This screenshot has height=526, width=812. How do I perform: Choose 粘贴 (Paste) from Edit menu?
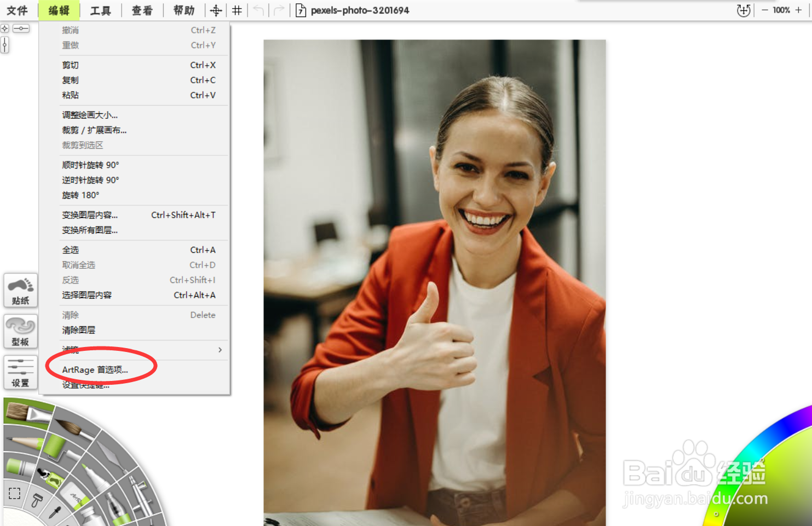click(134, 95)
